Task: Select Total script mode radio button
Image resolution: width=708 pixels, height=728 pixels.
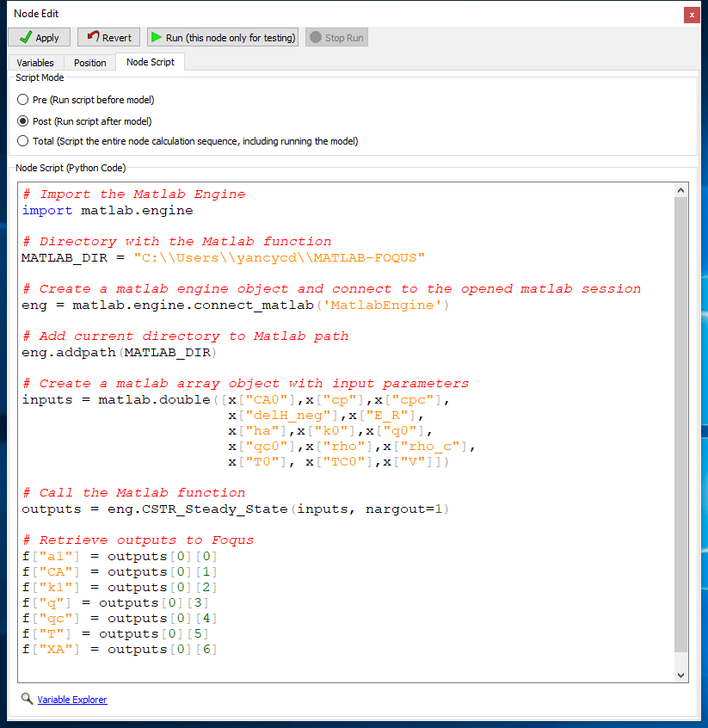Action: (x=22, y=140)
